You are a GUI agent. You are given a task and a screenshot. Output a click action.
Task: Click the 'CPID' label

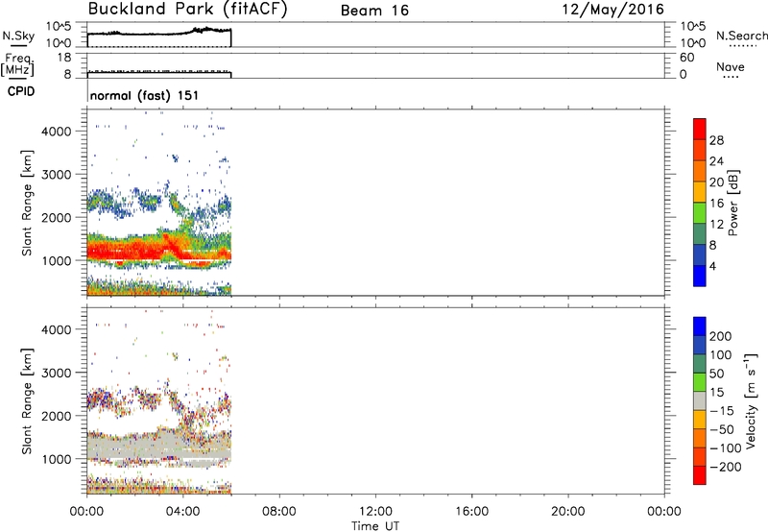pyautogui.click(x=21, y=91)
